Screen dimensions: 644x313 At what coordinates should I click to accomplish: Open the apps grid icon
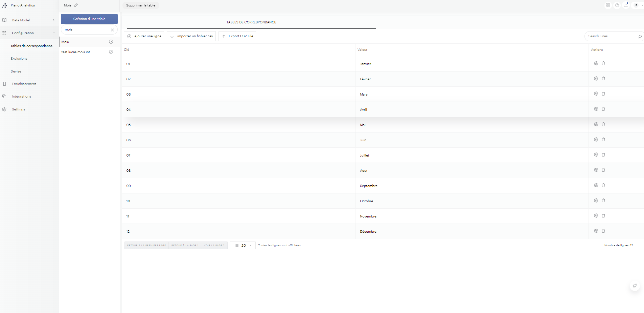(608, 5)
